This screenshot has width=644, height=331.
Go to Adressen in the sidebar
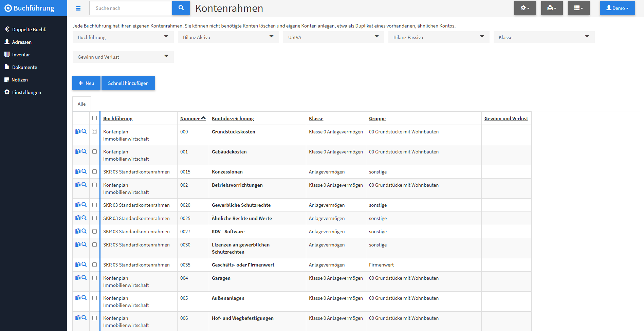18,42
